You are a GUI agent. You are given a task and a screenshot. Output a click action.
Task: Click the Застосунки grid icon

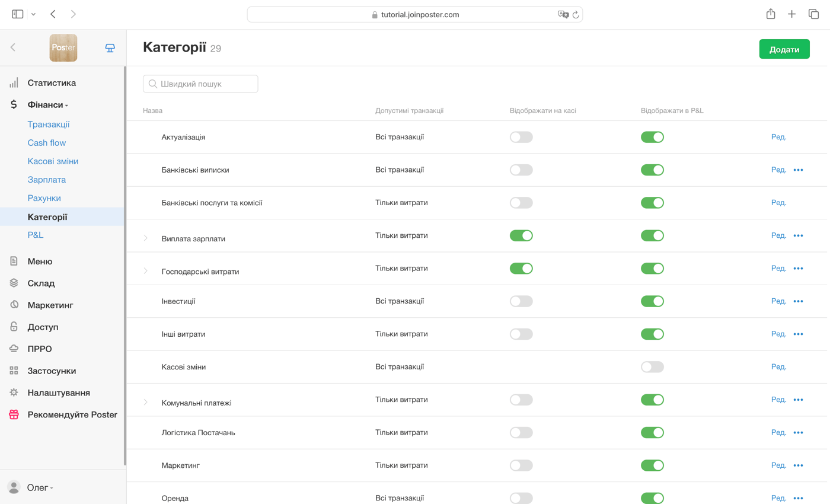14,371
